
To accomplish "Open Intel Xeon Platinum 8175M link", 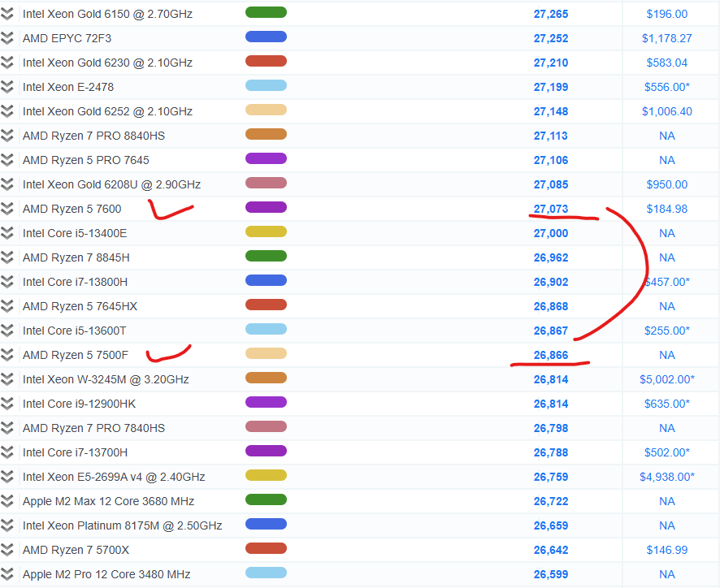I will pos(123,525).
